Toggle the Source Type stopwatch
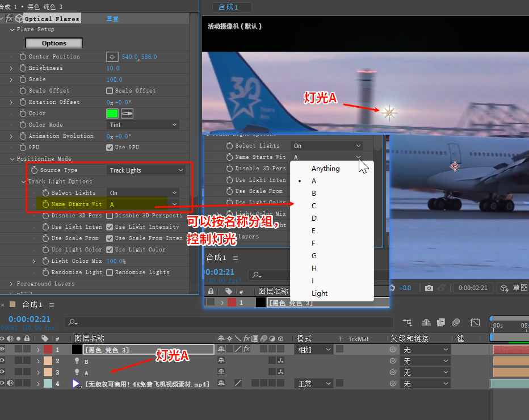 pyautogui.click(x=35, y=170)
